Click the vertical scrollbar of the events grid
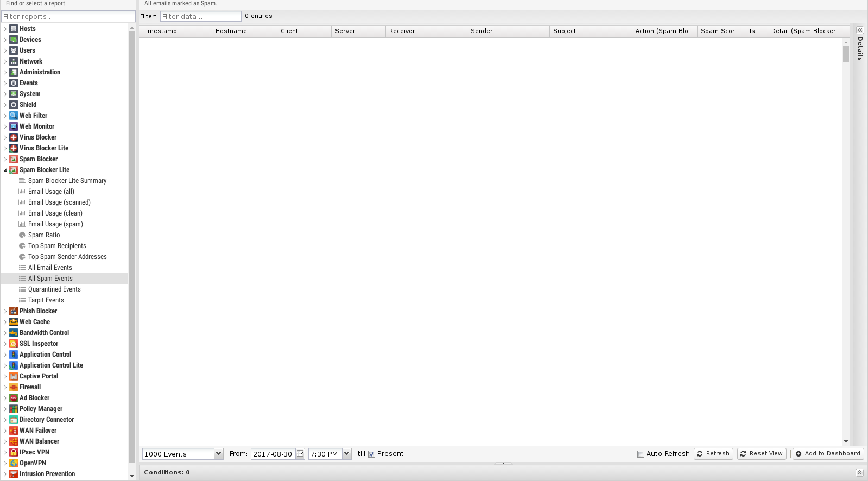The image size is (868, 481). (x=846, y=217)
